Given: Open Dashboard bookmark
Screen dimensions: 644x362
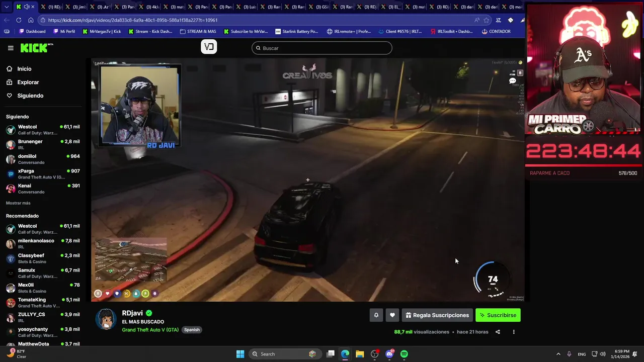Looking at the screenshot, I should (32, 31).
